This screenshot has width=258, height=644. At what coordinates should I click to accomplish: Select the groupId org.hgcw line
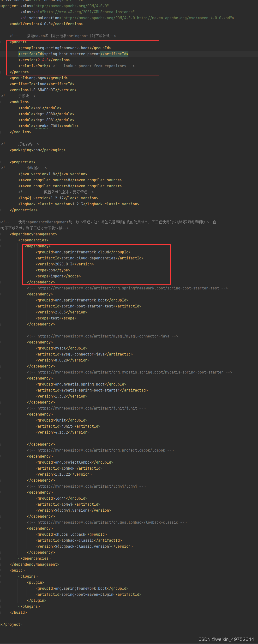pos(39,78)
